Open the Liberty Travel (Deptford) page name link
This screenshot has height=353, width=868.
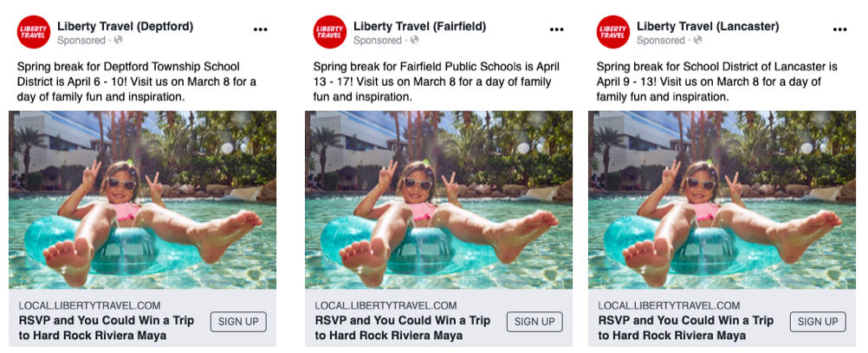click(125, 26)
